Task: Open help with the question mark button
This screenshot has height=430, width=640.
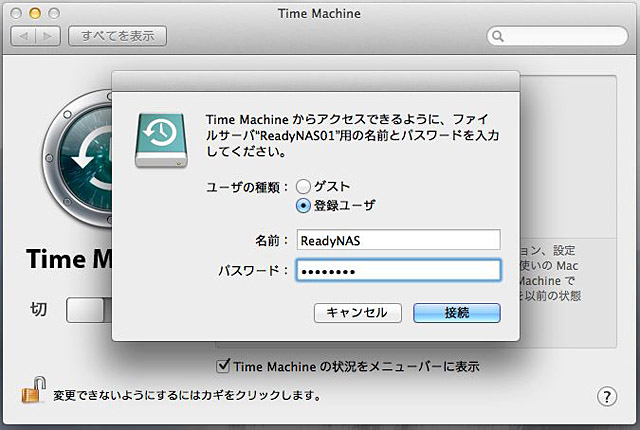Action: point(607,395)
